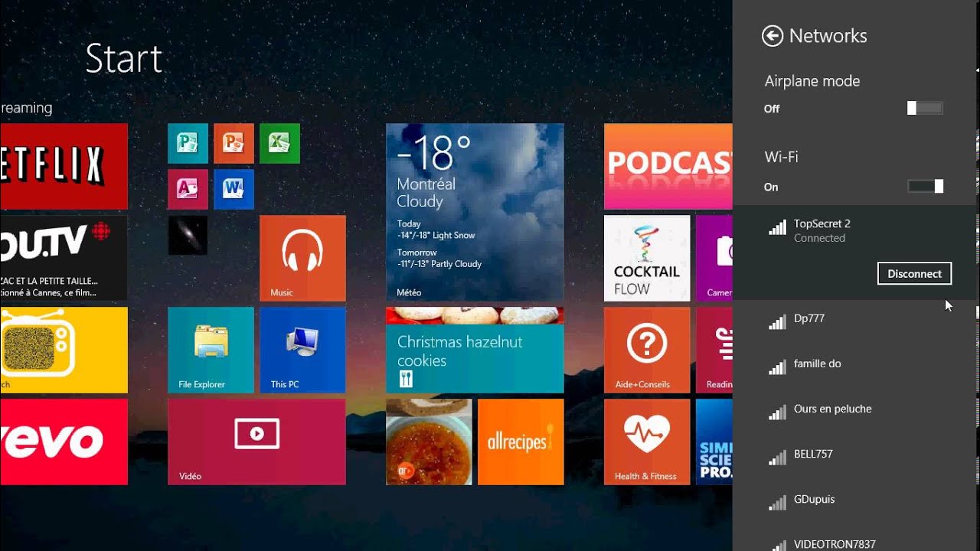Image resolution: width=980 pixels, height=551 pixels.
Task: Turn off the Wi-Fi switch
Action: click(x=925, y=186)
